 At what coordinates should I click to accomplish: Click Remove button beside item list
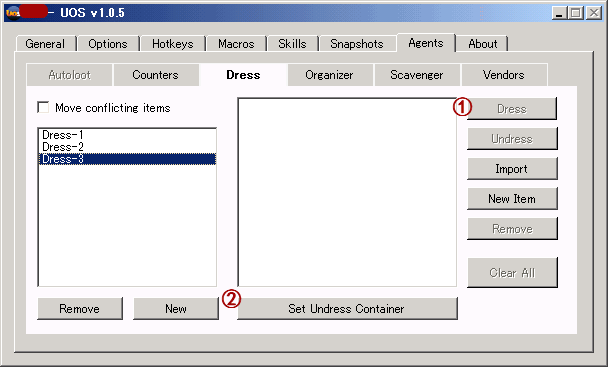(512, 229)
